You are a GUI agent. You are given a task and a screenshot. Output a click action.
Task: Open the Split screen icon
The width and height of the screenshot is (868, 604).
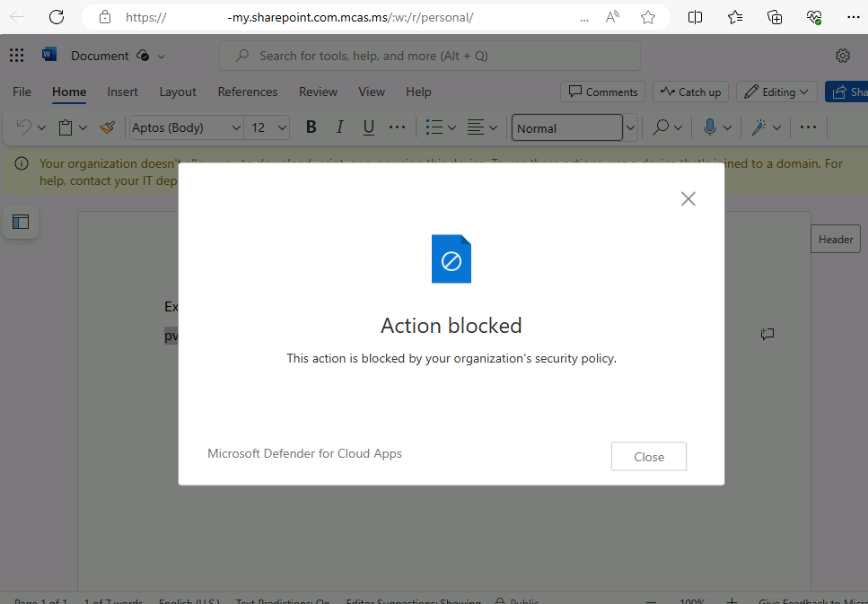click(696, 17)
